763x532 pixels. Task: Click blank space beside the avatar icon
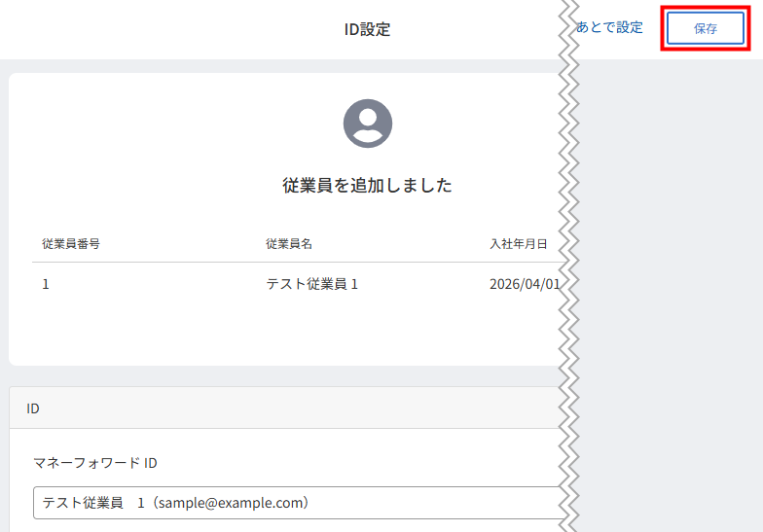(195, 124)
